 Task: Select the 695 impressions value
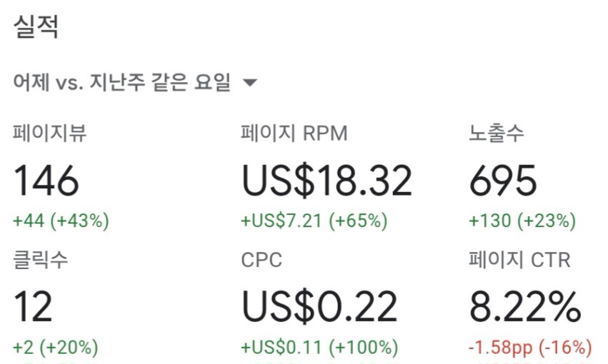[503, 181]
